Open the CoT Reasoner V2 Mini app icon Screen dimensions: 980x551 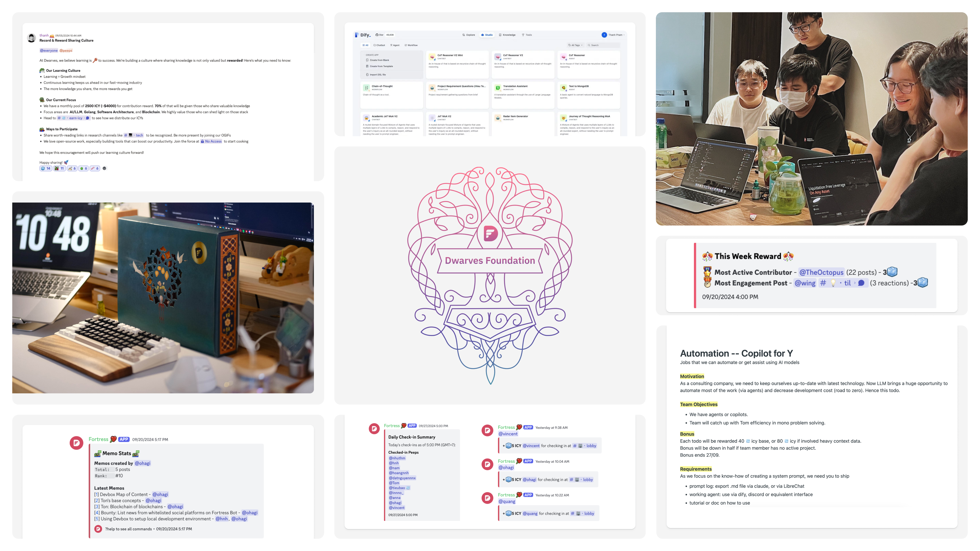pos(432,57)
